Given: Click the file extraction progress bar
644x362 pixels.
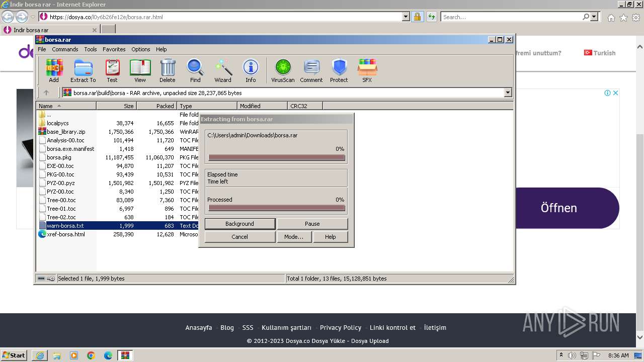Looking at the screenshot, I should 277,157.
